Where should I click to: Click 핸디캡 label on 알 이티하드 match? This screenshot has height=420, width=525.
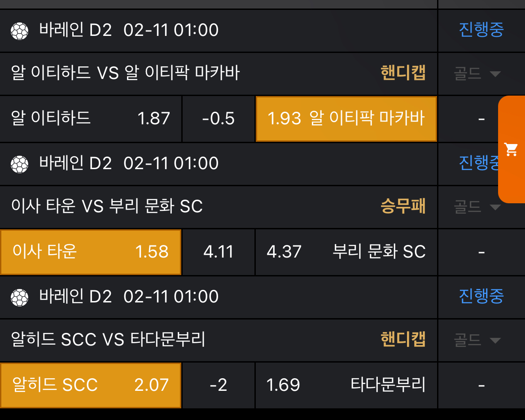pos(403,73)
